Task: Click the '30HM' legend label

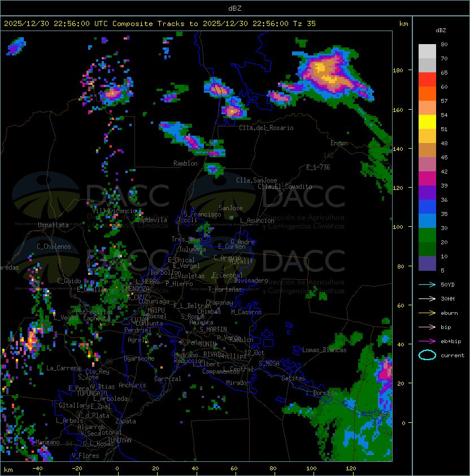Action: [447, 298]
